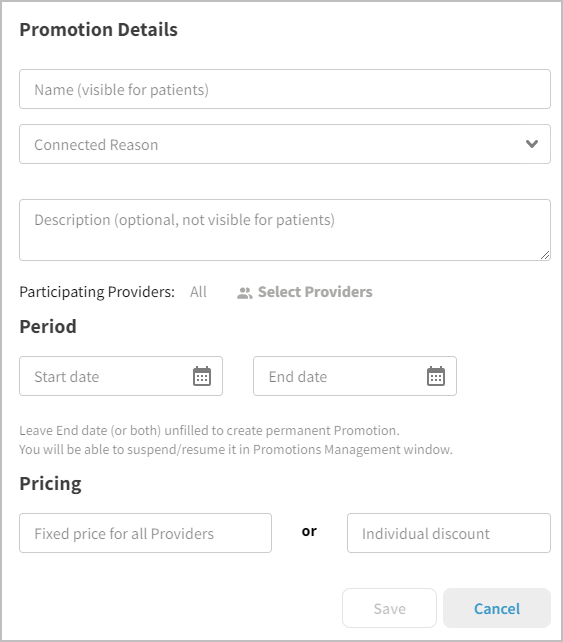Focus the Name (visible for patients) field
563x642 pixels.
pos(285,89)
